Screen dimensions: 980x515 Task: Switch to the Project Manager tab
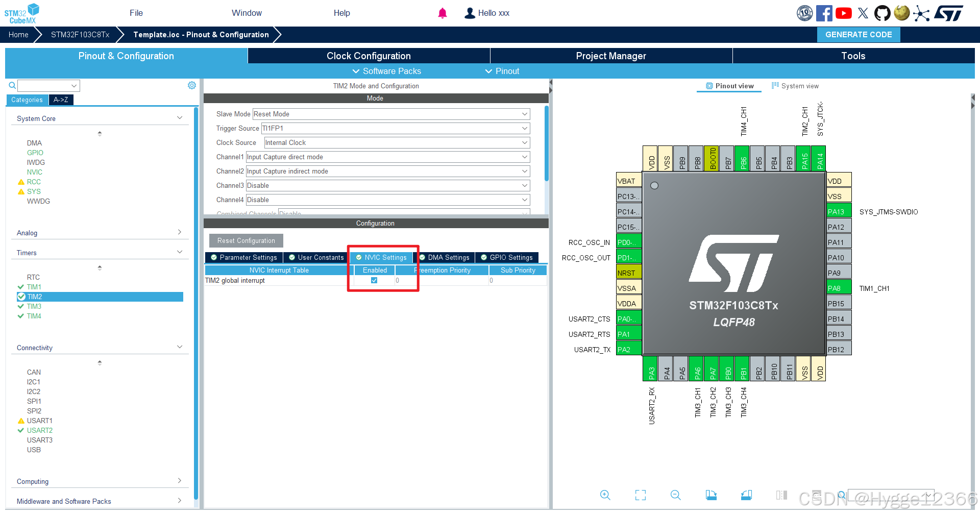pos(611,56)
